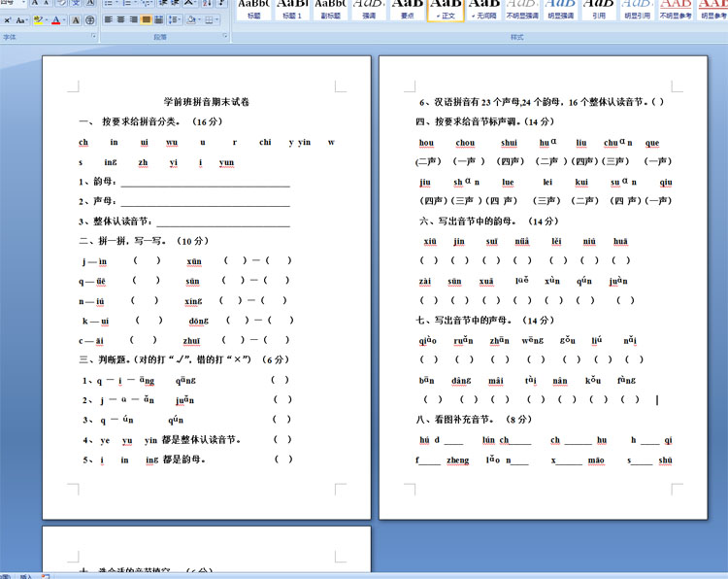Click the blank line after 3、整体认读音节
The image size is (728, 579).
pos(223,223)
